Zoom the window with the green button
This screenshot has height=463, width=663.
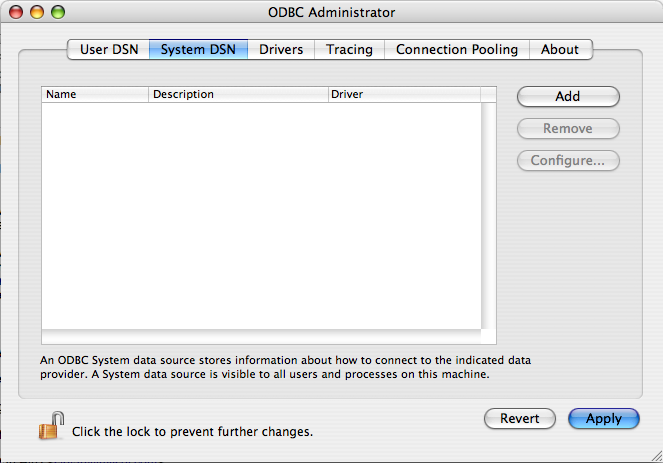[57, 13]
